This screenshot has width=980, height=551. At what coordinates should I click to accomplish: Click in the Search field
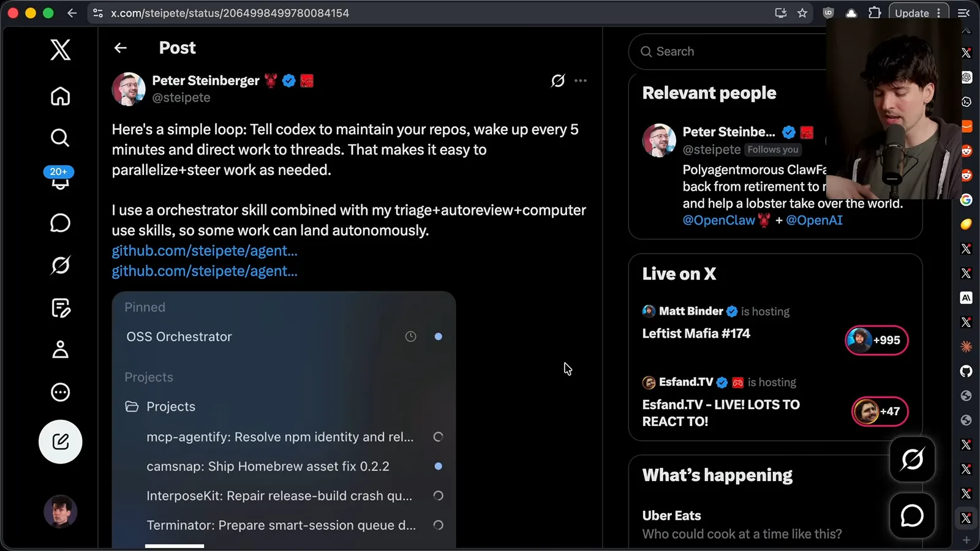pos(728,51)
